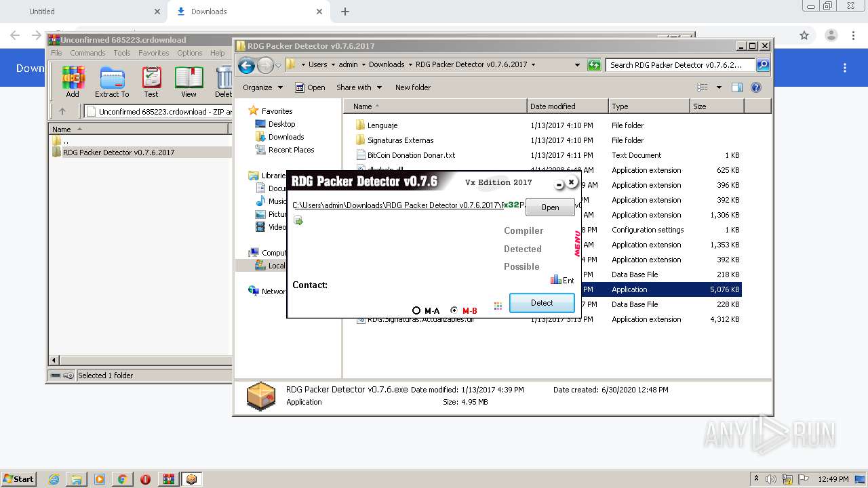This screenshot has height=488, width=868.
Task: Expand the Explorer address history dropdown
Action: tap(577, 65)
